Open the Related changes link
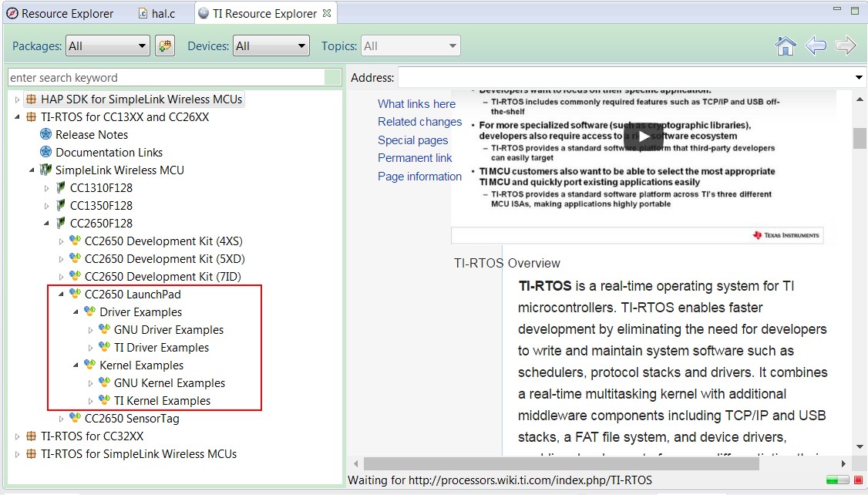868x495 pixels. [x=419, y=121]
